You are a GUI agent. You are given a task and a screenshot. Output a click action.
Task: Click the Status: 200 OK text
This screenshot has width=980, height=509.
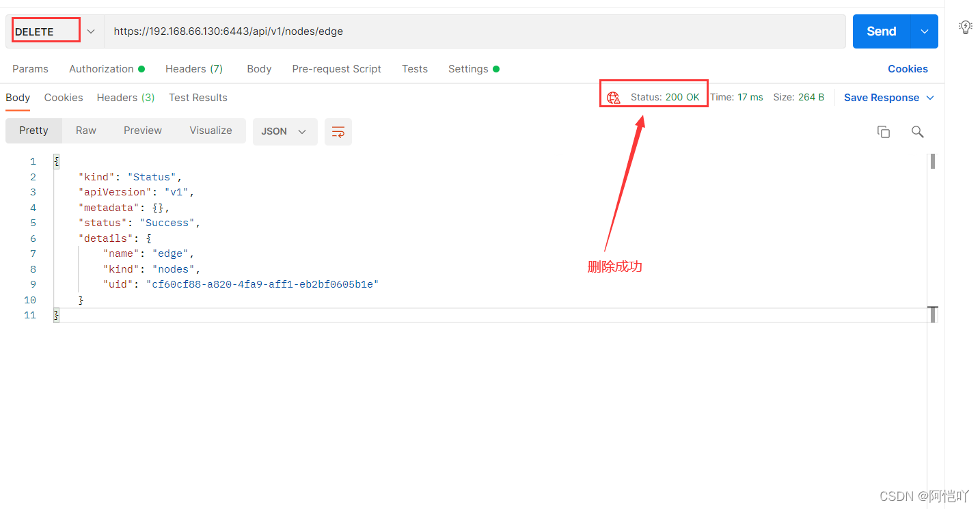665,97
